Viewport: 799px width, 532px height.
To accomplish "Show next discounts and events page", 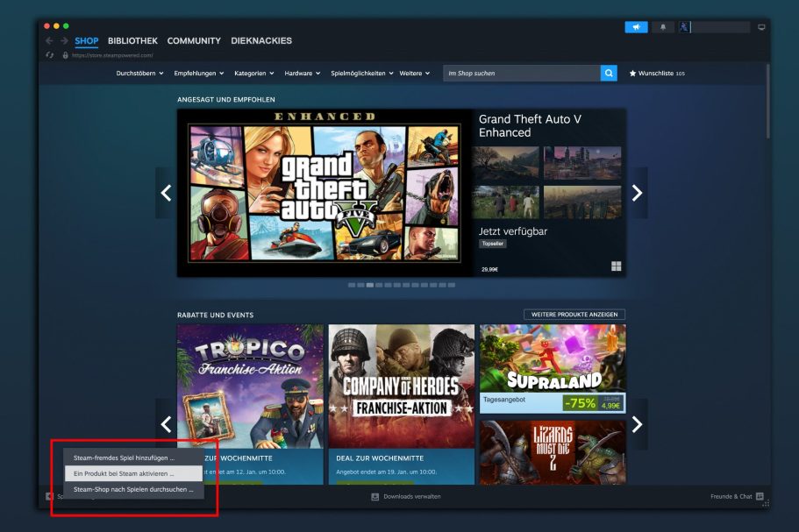I will tap(637, 424).
